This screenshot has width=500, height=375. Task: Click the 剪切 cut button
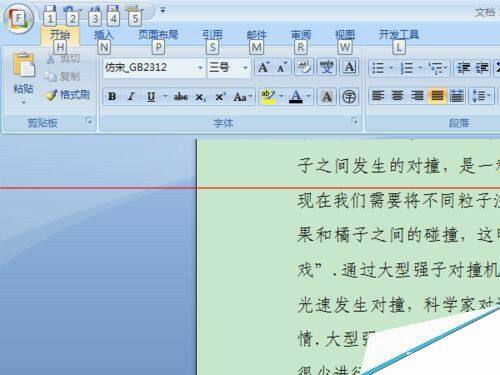click(x=63, y=59)
